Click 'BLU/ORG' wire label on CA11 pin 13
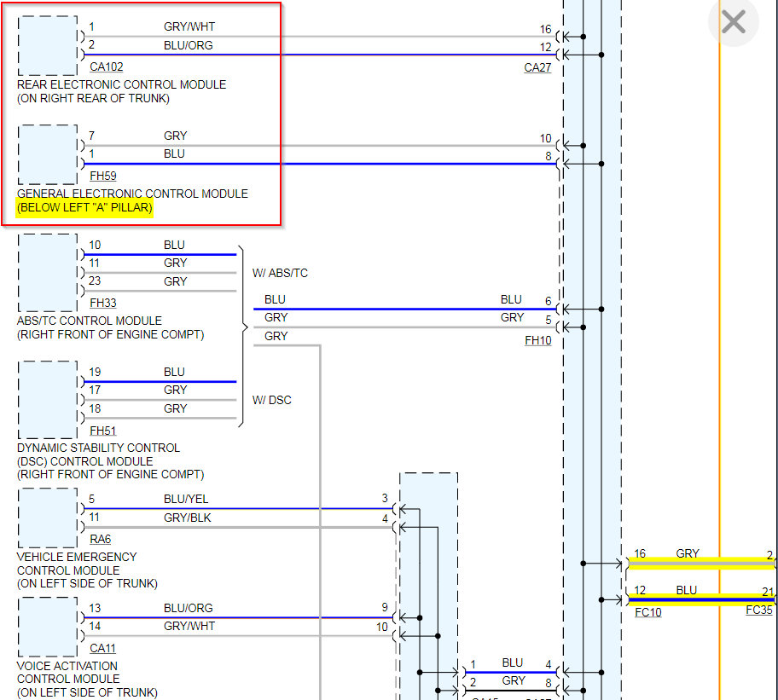The height and width of the screenshot is (700, 778). (x=188, y=608)
